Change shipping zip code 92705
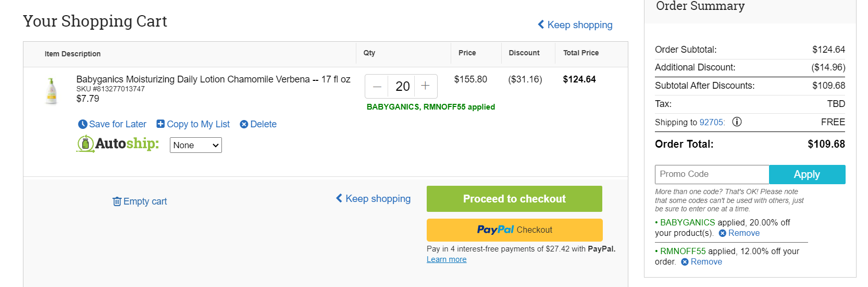 712,122
